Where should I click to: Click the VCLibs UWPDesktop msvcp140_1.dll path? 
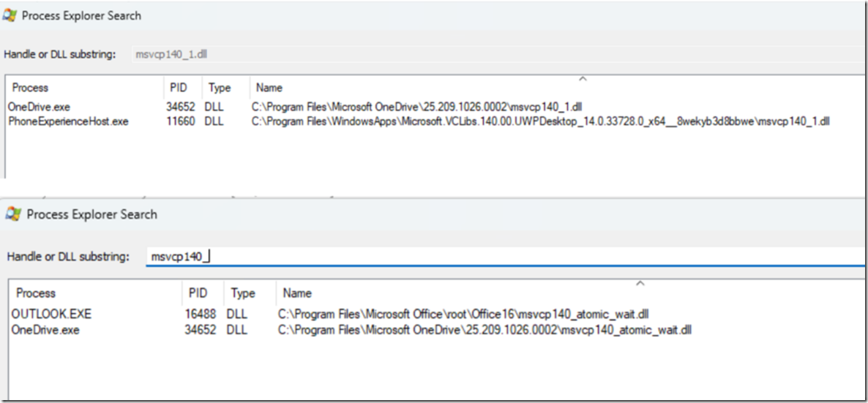coord(540,121)
